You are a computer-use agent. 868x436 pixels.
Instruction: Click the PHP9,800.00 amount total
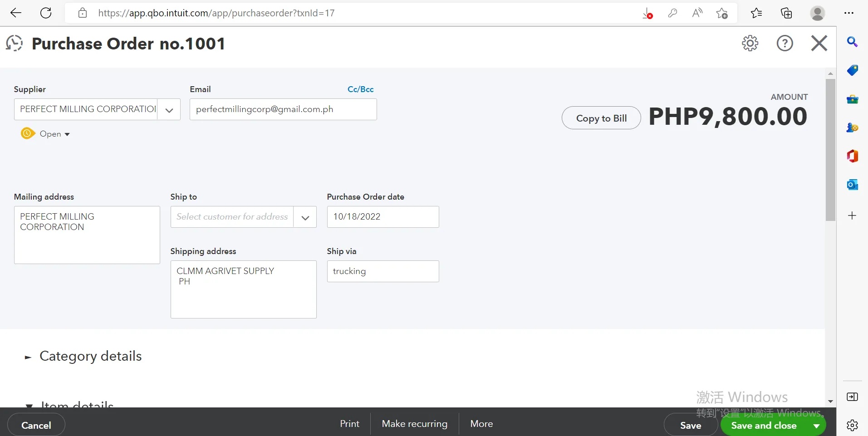click(x=728, y=117)
